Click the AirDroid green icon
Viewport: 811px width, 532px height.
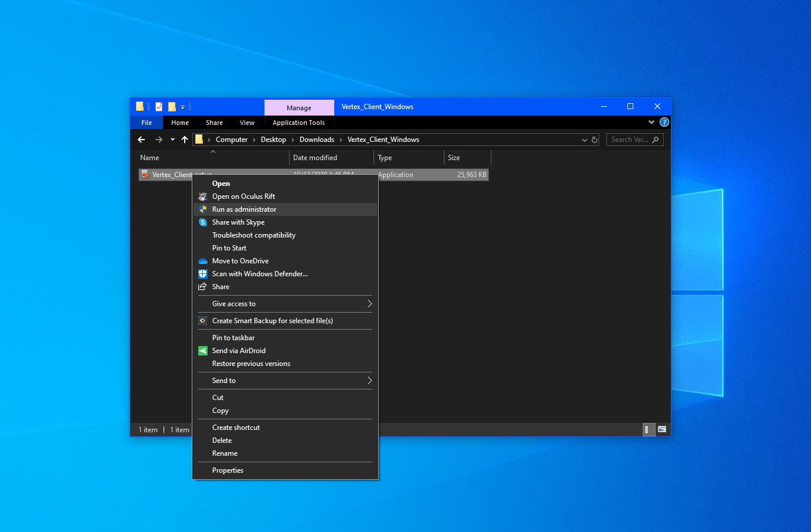click(203, 351)
